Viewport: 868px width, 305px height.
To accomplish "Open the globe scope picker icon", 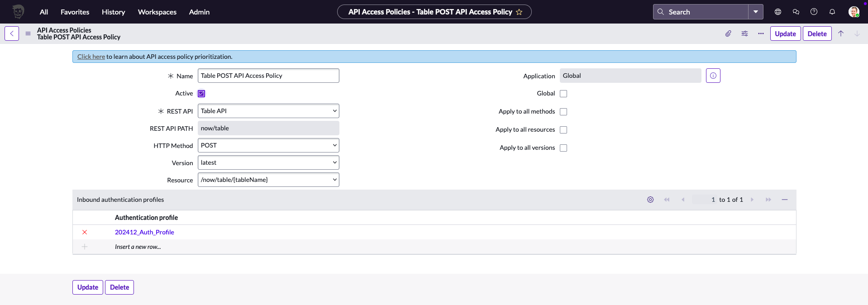I will (778, 12).
